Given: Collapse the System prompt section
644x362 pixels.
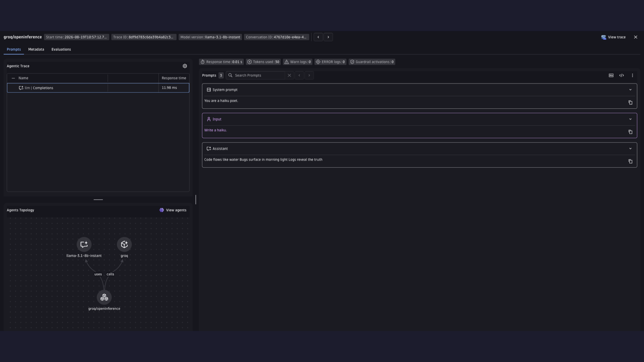Looking at the screenshot, I should click(630, 90).
